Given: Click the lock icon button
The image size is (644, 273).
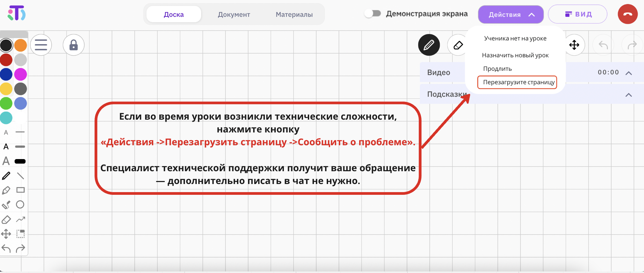Looking at the screenshot, I should pos(74,45).
